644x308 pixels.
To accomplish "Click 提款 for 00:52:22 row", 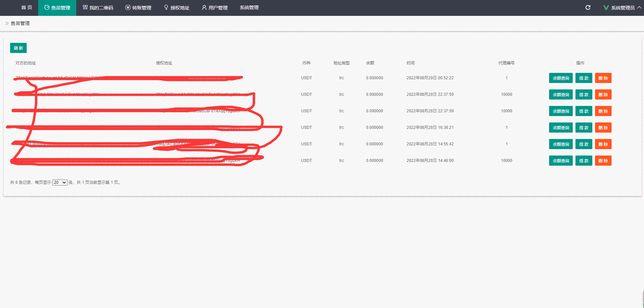I will tap(584, 78).
